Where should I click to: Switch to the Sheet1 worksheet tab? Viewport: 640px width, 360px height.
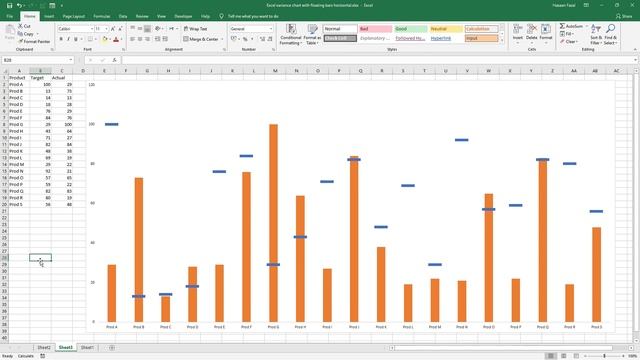coord(87,348)
